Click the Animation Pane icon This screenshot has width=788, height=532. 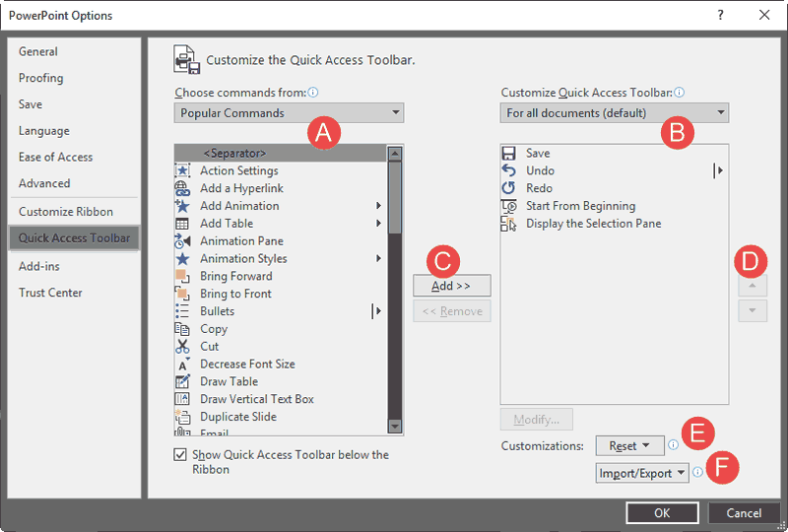pos(182,240)
